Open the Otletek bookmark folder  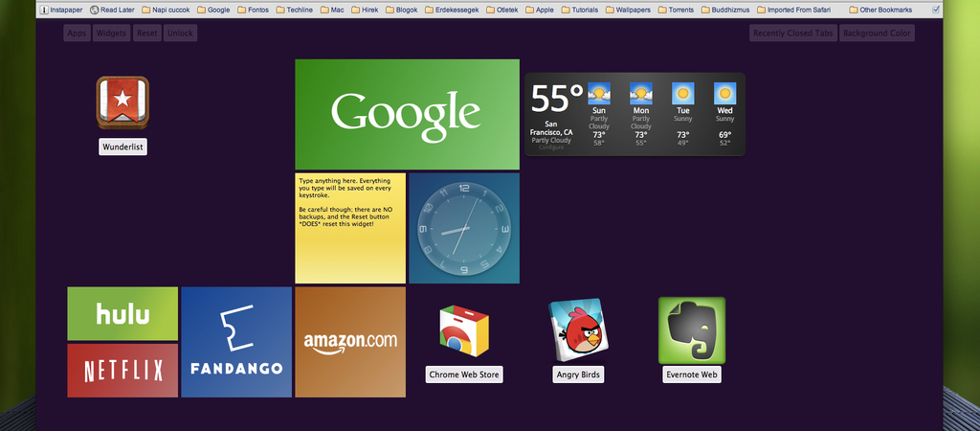coord(502,10)
